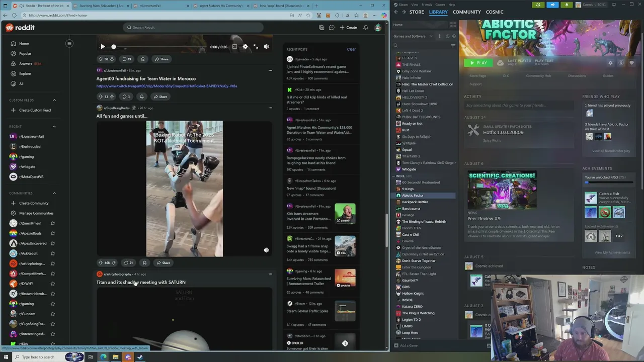Screen dimensions: 644x362
Task: Downvote the Agent00 fundraising post
Action: (x=112, y=97)
